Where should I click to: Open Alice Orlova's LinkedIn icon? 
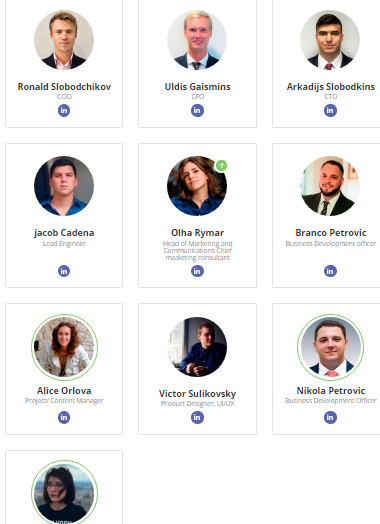64,417
